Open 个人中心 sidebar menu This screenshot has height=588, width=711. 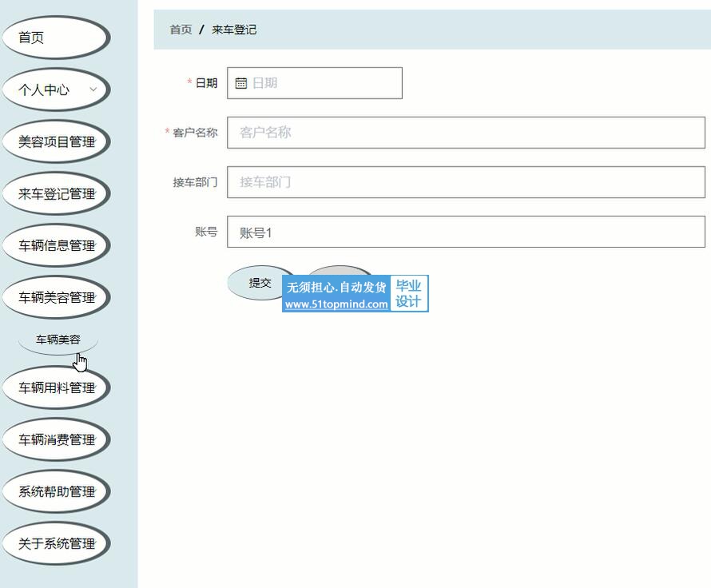tap(56, 89)
